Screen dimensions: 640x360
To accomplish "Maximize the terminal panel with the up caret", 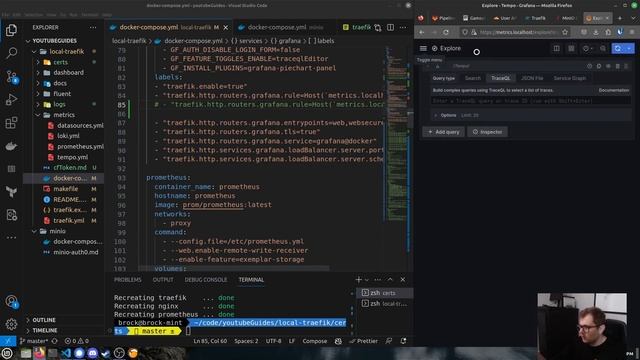I will (390, 280).
